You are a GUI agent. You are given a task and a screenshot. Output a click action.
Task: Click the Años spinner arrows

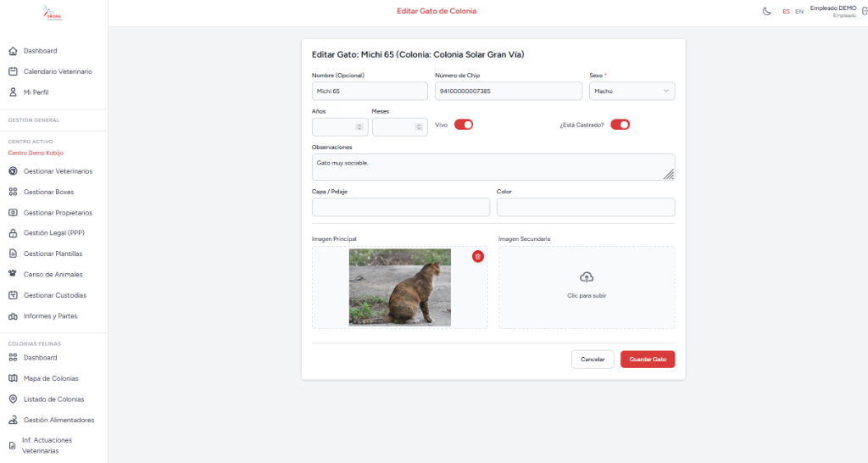[359, 127]
